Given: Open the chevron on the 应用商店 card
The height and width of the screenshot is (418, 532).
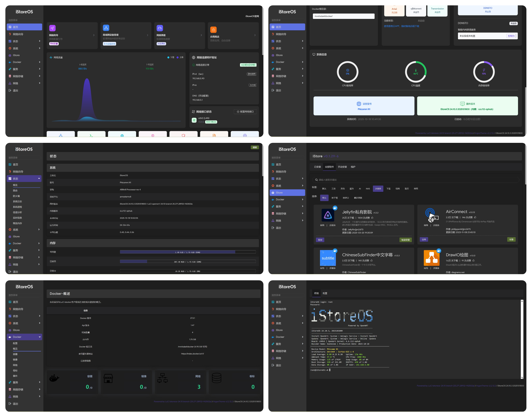Looking at the screenshot, I should pyautogui.click(x=255, y=35).
